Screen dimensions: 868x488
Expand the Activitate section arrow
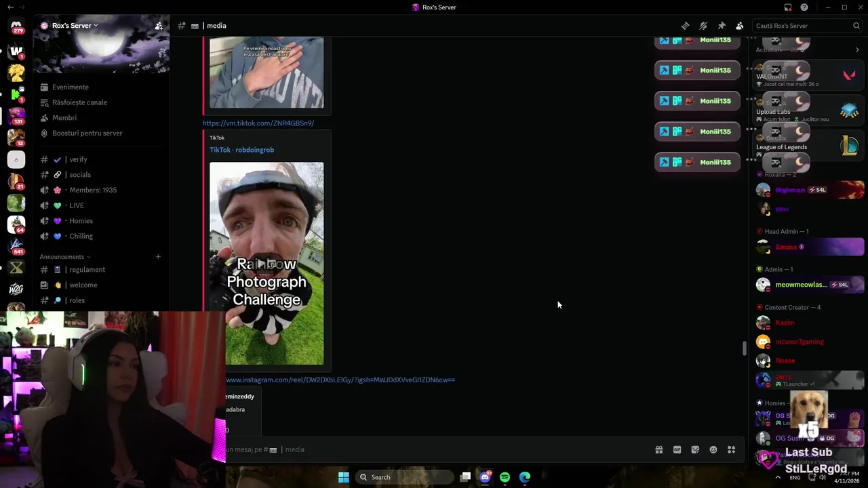pyautogui.click(x=857, y=50)
